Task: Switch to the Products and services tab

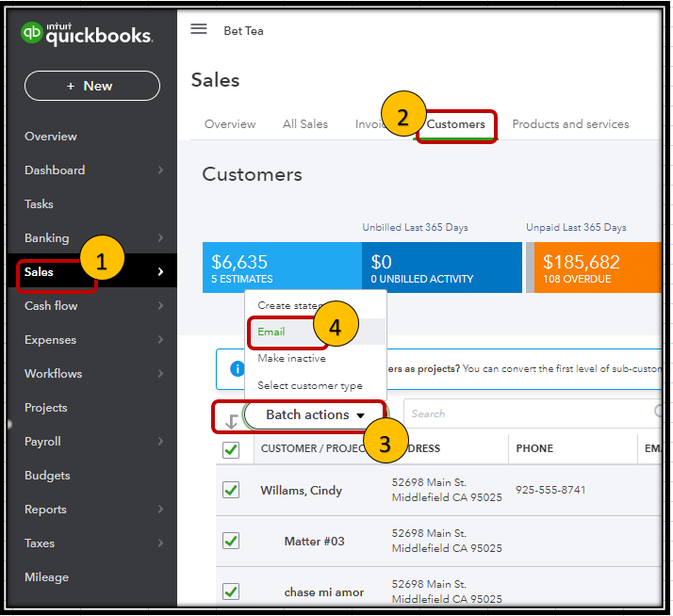Action: coord(570,124)
